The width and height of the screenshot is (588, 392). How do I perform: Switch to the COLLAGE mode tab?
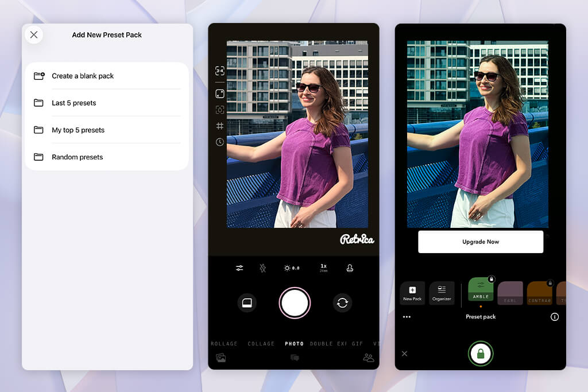(261, 344)
